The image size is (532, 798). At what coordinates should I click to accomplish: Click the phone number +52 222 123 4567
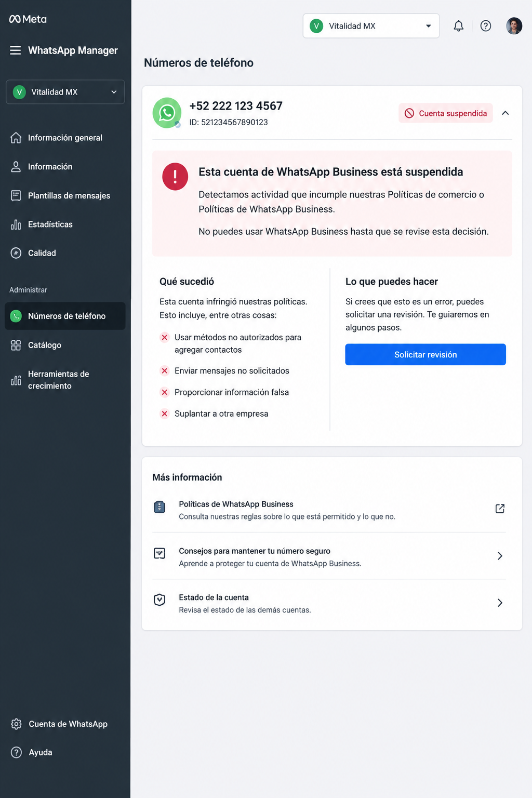[x=236, y=106]
